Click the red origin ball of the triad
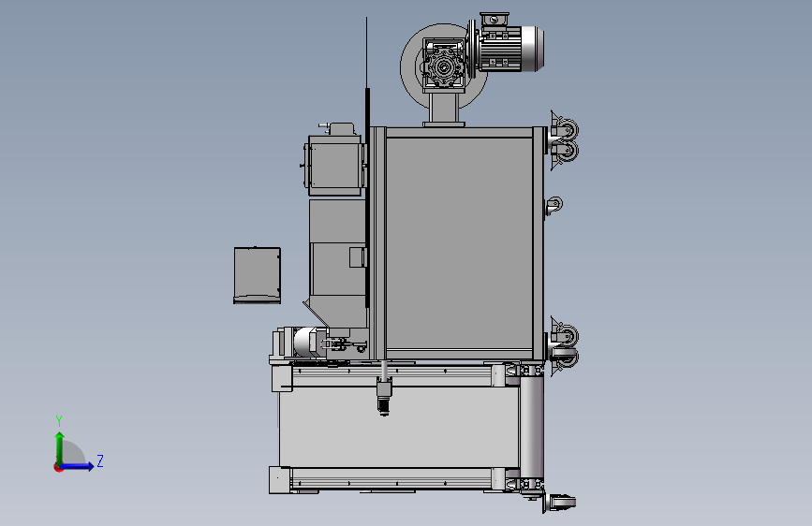This screenshot has width=812, height=526. (x=58, y=467)
